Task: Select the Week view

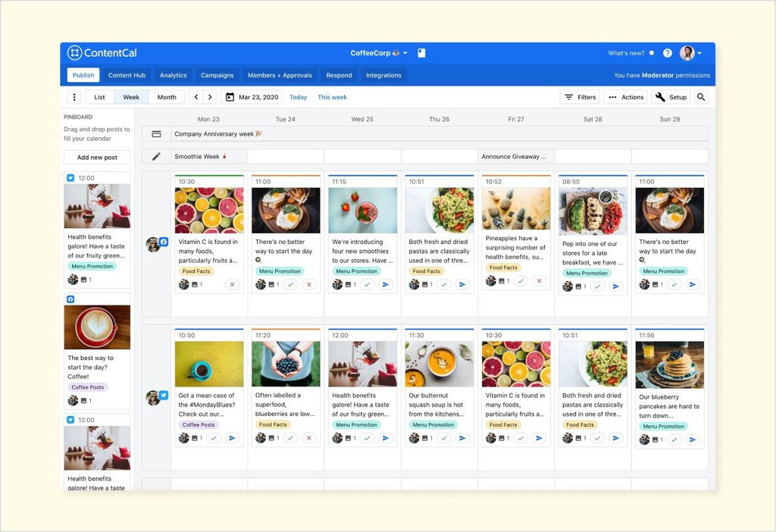Action: 131,97
